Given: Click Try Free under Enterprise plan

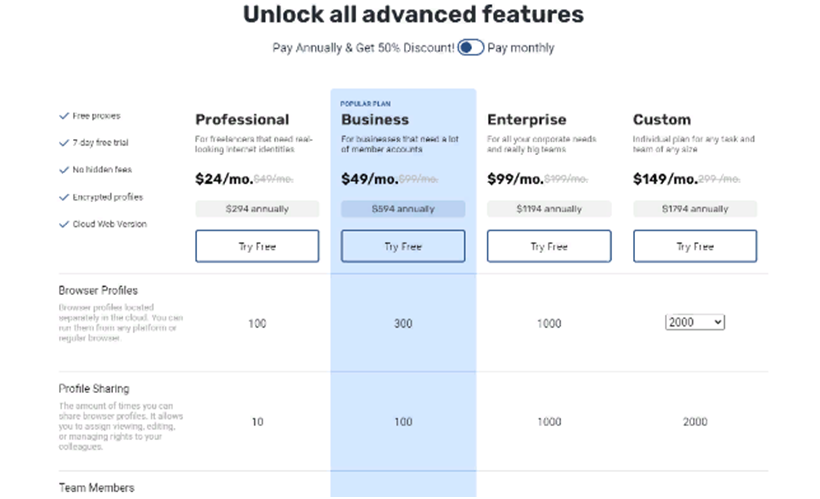Looking at the screenshot, I should coord(549,246).
